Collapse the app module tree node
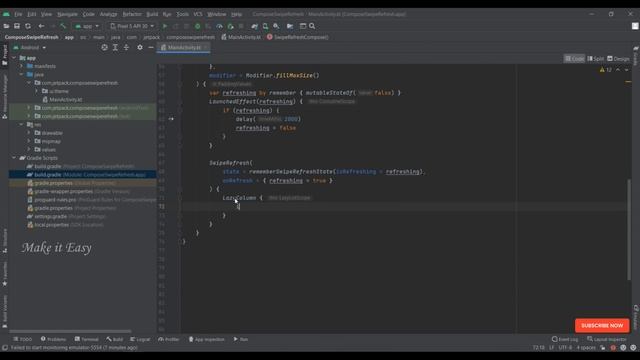 (x=14, y=58)
